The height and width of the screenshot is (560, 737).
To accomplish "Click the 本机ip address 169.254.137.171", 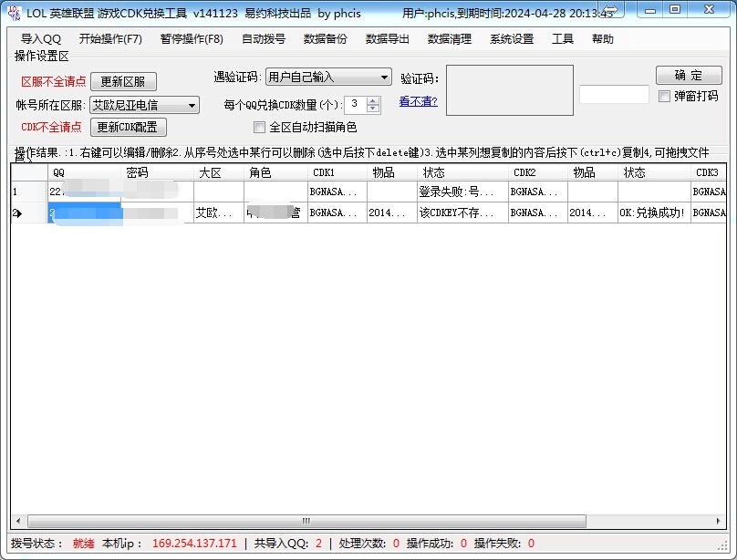I will pos(194,544).
